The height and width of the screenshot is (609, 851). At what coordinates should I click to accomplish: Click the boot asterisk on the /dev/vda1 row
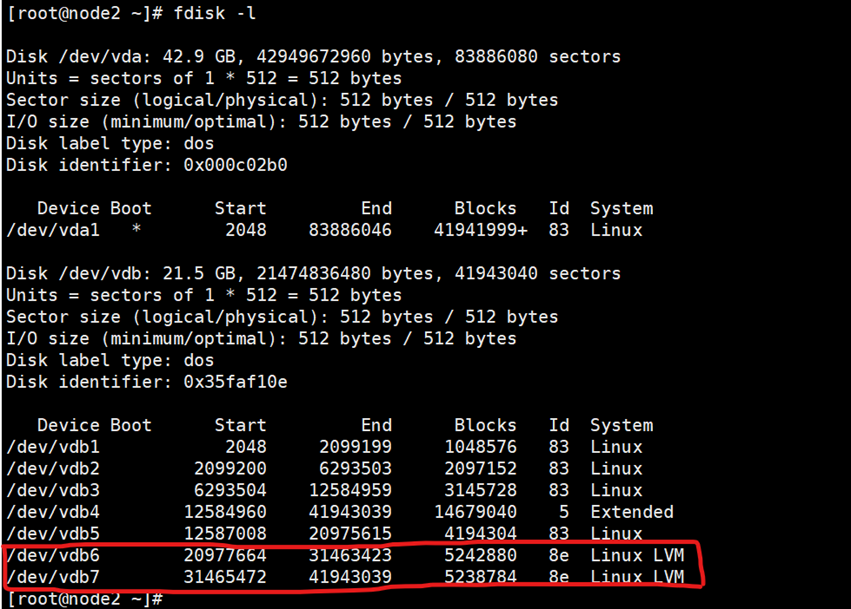click(137, 230)
